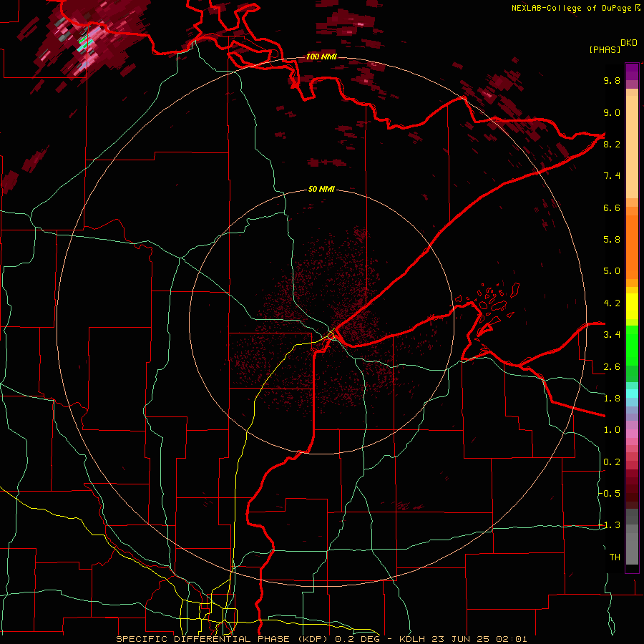Click the 9.0 value on the color scale
Image resolution: width=644 pixels, height=644 pixels.
[612, 112]
